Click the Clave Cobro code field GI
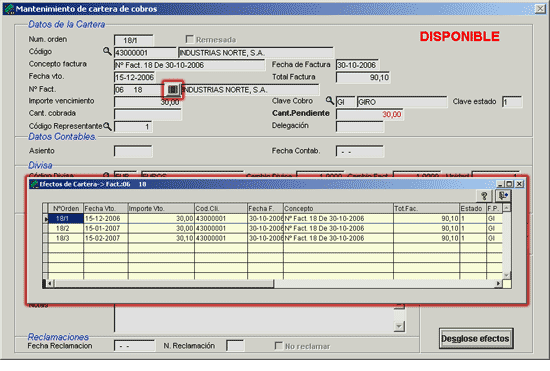Screen dimensions: 550x371 coord(346,102)
